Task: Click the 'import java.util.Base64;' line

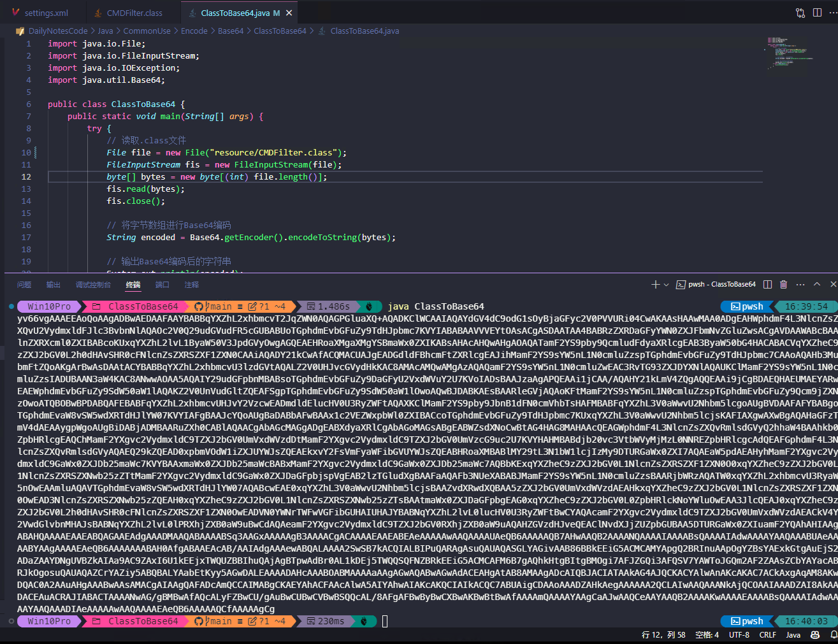Action: point(106,80)
